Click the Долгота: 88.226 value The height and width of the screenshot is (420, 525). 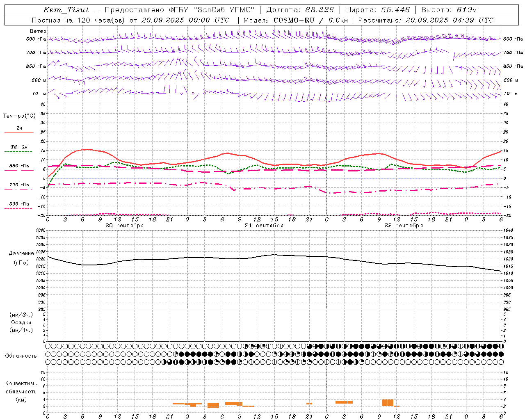[300, 10]
